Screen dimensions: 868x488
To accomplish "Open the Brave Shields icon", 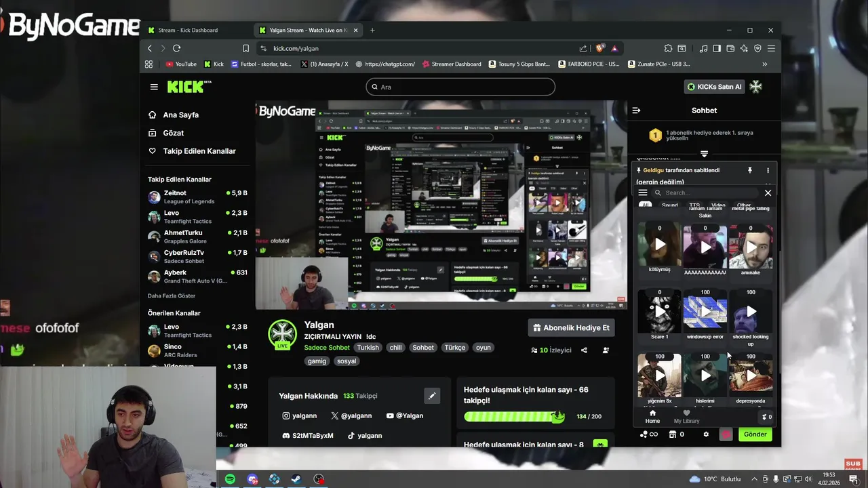I will (599, 48).
